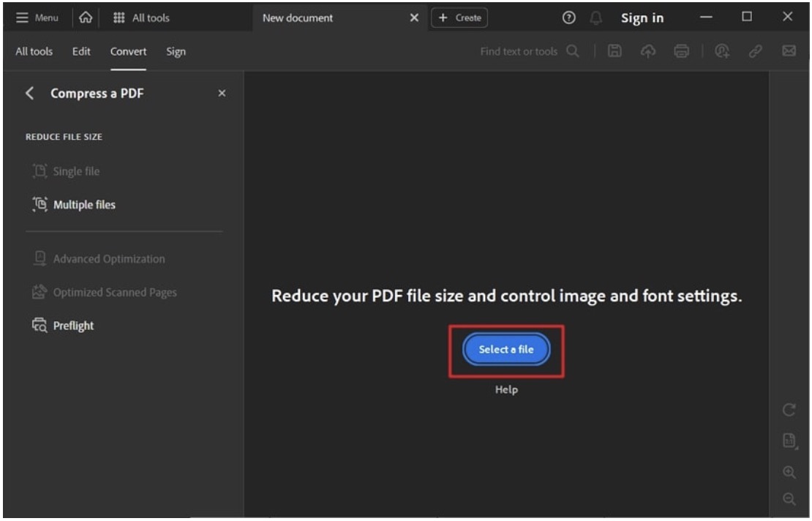
Task: Click the Help link below the button
Action: pyautogui.click(x=506, y=390)
